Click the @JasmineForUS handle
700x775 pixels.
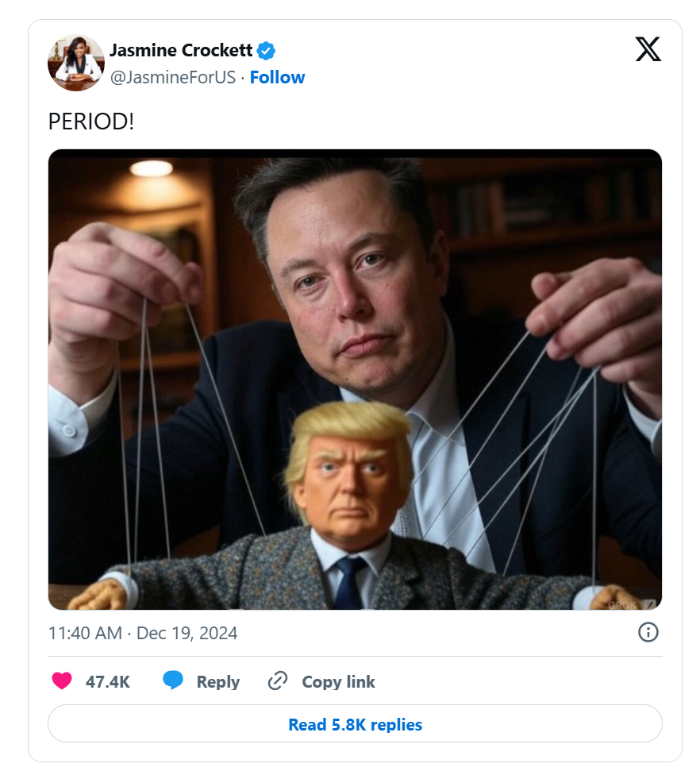(x=172, y=77)
